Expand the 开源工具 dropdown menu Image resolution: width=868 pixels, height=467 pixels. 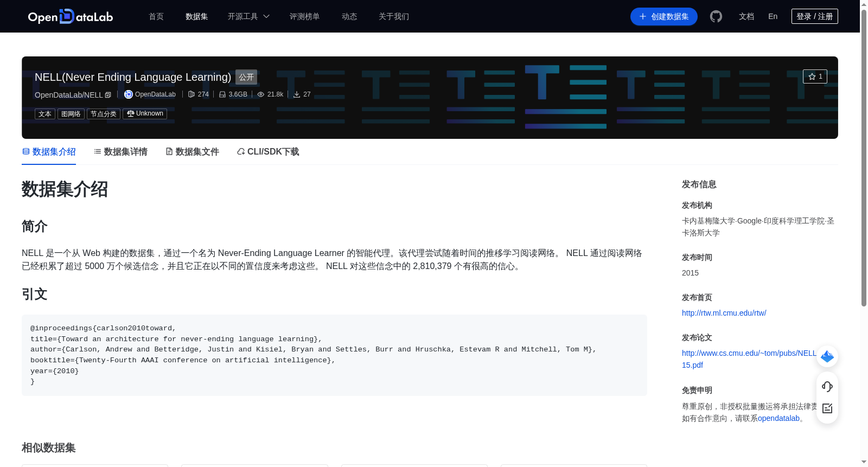[x=248, y=16]
